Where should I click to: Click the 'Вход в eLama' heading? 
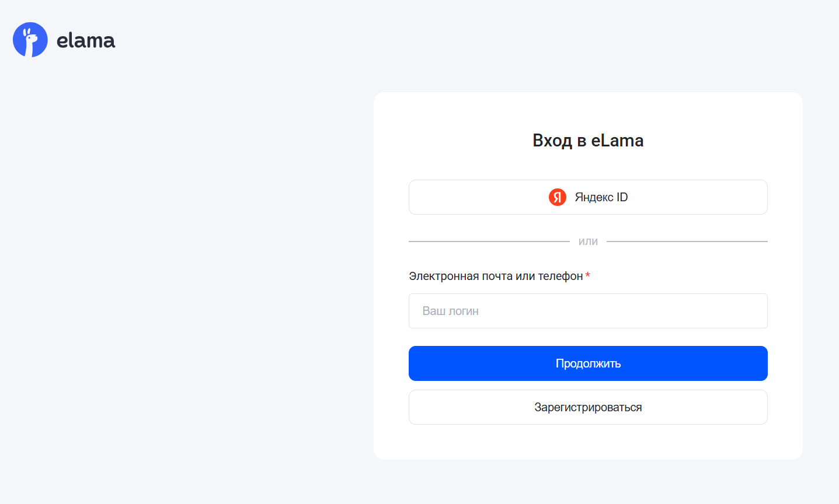pyautogui.click(x=588, y=141)
